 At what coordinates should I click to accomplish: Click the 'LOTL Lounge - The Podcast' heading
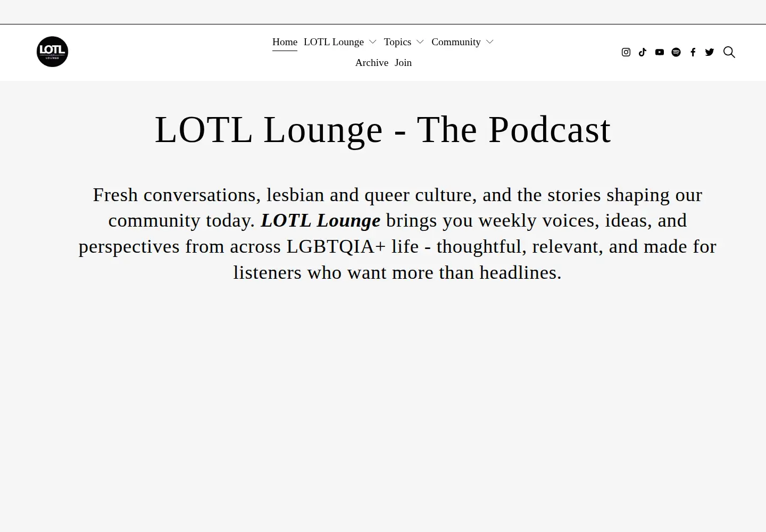click(383, 129)
